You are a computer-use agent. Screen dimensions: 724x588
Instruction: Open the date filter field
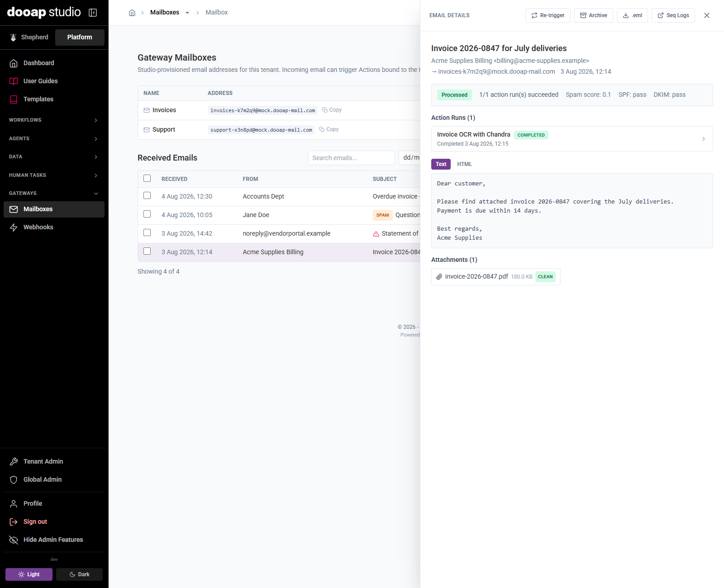point(410,158)
